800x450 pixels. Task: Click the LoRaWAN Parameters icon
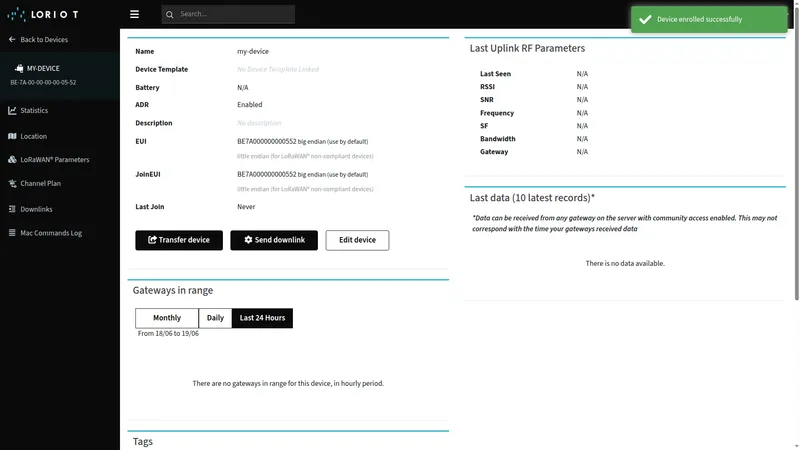12,160
